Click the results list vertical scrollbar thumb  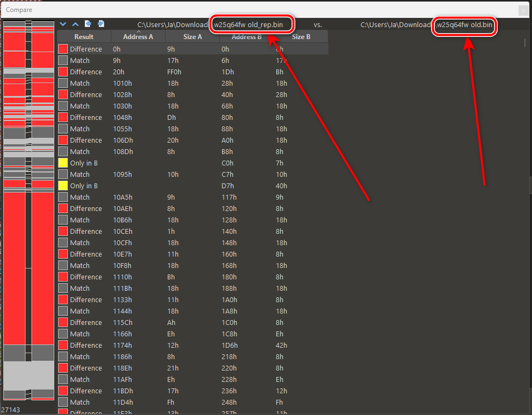[524, 43]
